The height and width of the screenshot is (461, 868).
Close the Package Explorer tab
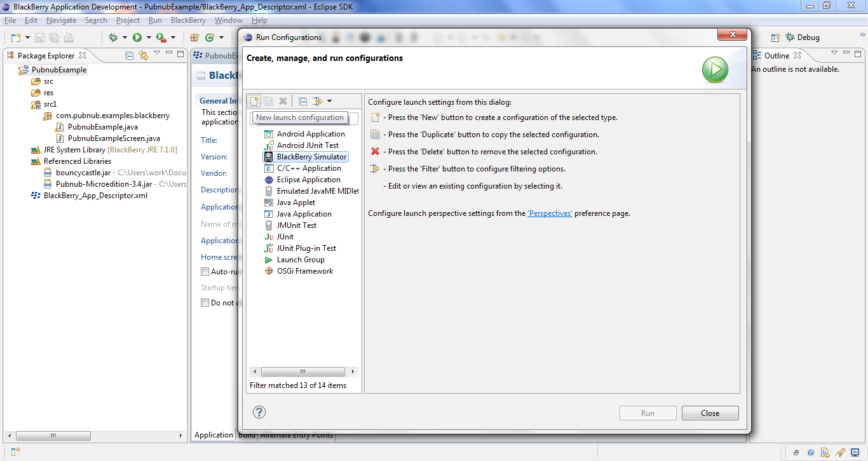coord(83,55)
